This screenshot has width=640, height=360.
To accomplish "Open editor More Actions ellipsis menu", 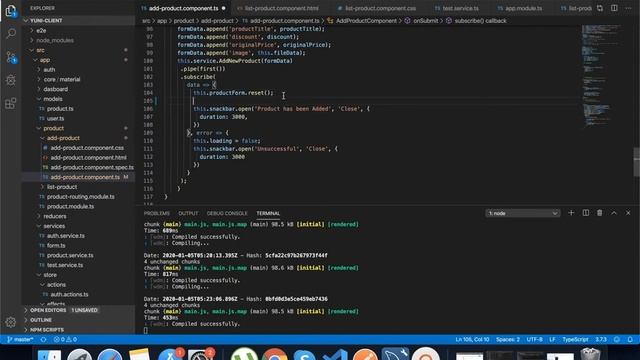I will point(628,8).
